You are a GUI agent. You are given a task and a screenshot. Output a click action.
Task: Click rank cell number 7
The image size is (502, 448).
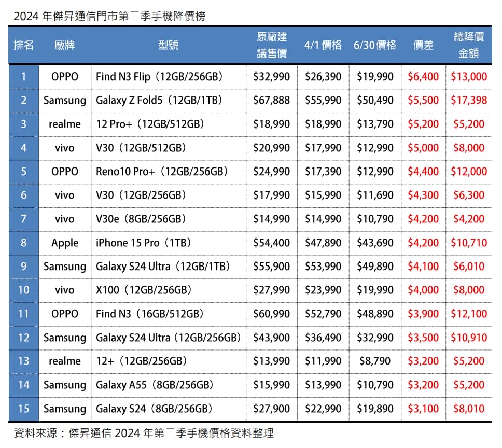pos(23,219)
